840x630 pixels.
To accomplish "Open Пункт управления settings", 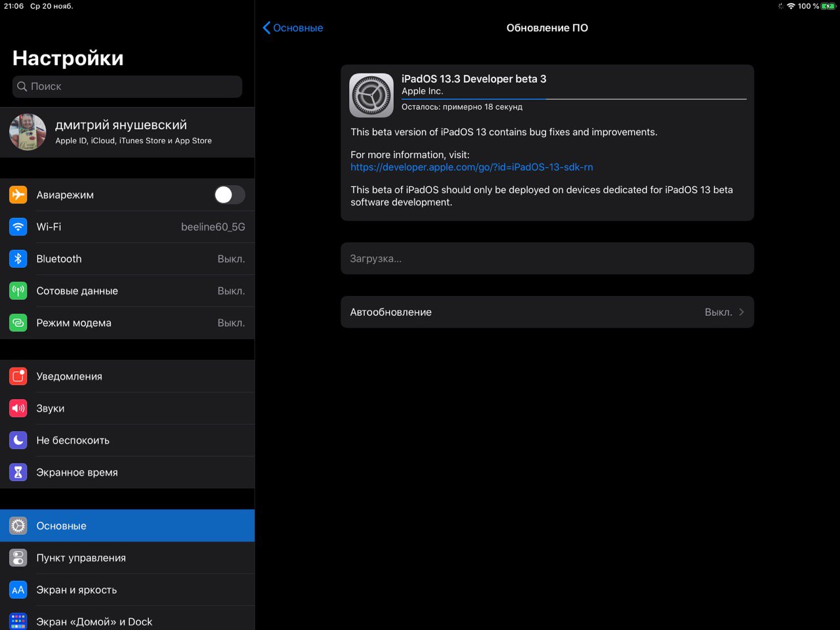I will [127, 558].
